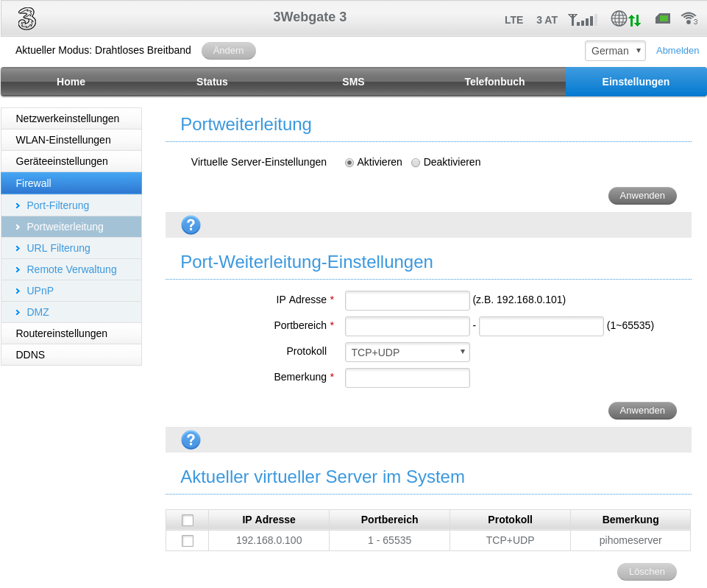Viewport: 707px width, 588px height.
Task: Select the Deaktivieren radio button
Action: click(416, 163)
